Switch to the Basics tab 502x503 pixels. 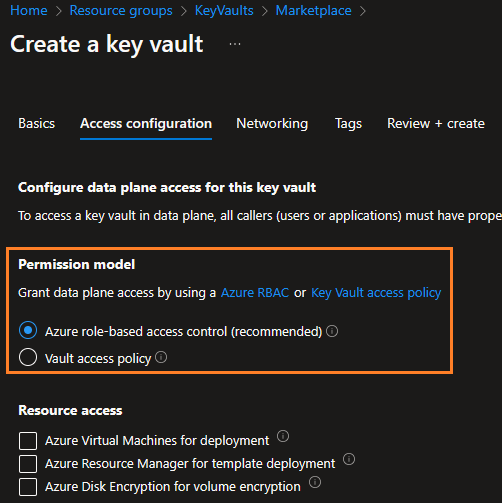(x=37, y=124)
